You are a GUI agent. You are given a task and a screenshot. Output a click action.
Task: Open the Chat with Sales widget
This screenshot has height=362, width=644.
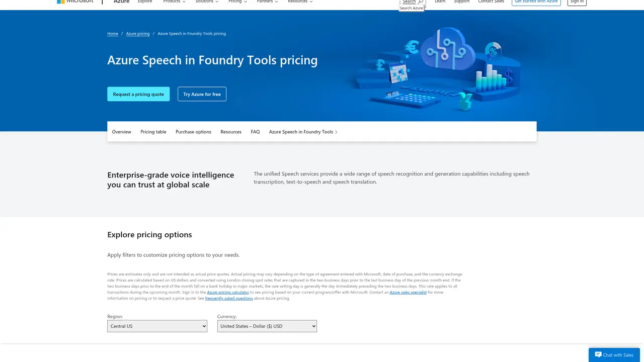614,355
